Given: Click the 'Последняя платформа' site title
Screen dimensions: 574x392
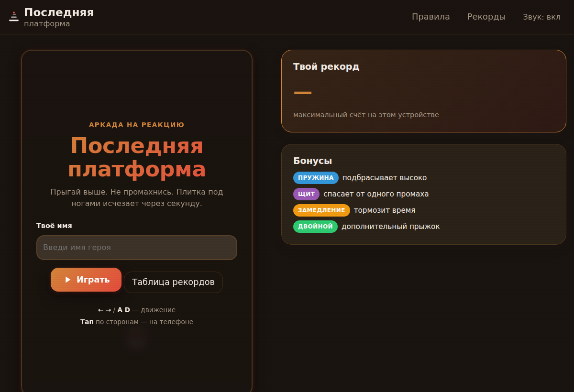Looking at the screenshot, I should [x=59, y=17].
